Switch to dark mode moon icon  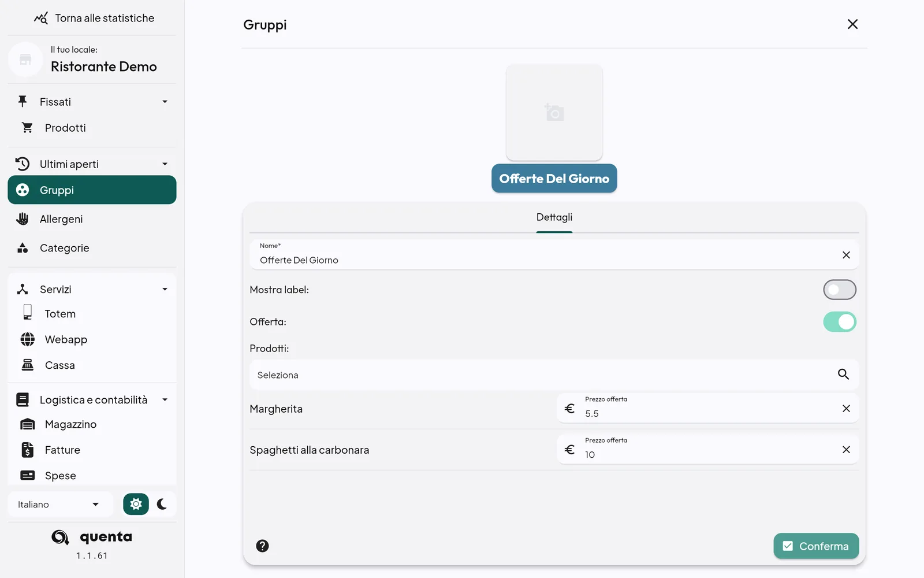click(x=162, y=504)
